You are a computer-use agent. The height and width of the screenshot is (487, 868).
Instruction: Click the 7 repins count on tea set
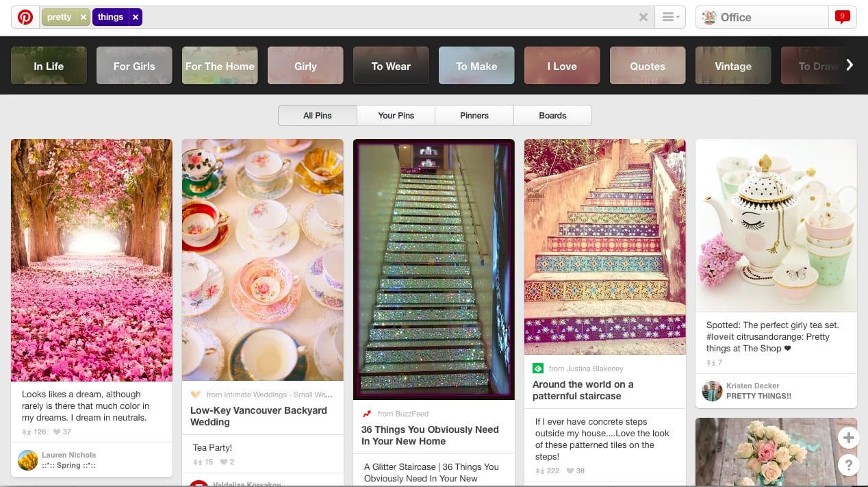click(x=715, y=362)
